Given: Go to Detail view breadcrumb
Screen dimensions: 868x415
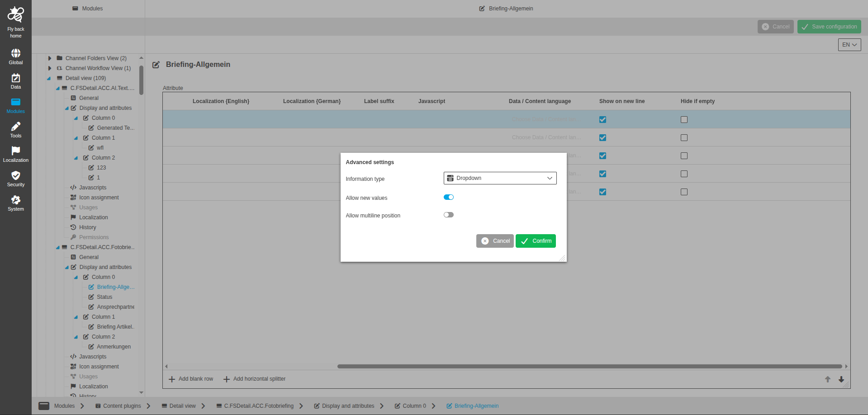Looking at the screenshot, I should (x=179, y=406).
